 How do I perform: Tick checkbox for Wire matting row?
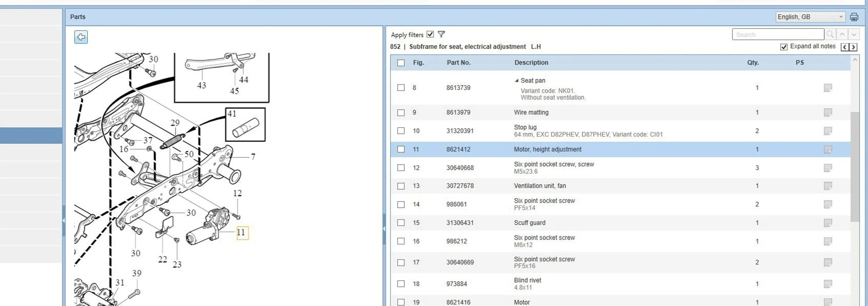pyautogui.click(x=401, y=113)
